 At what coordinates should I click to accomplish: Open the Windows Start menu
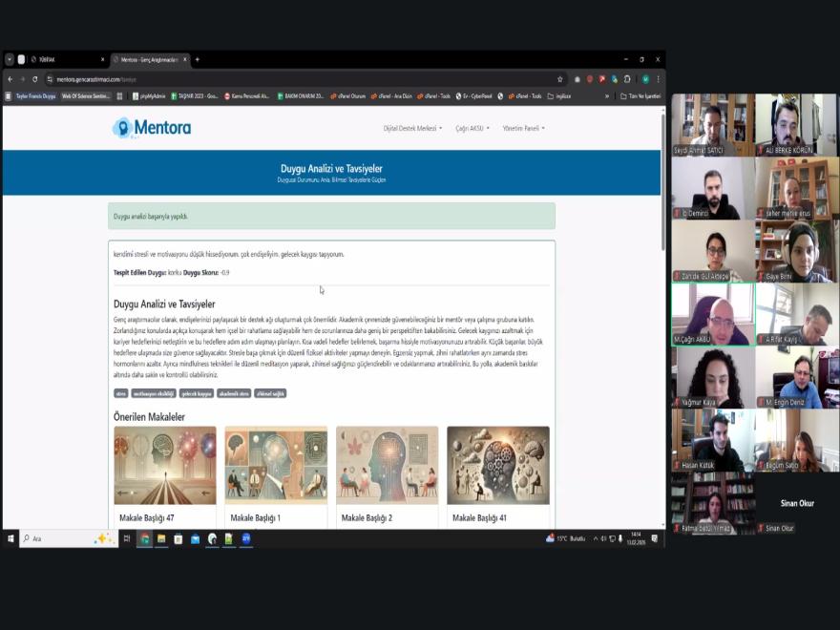click(x=10, y=538)
